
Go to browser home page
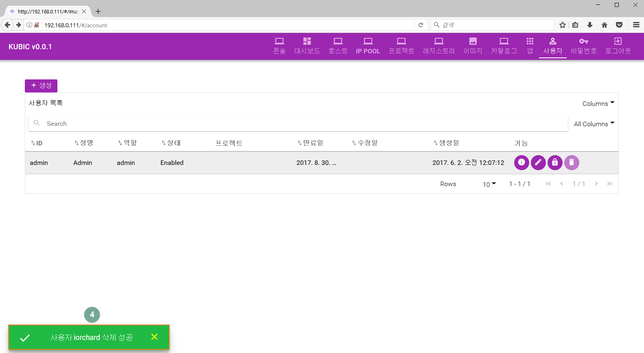pos(605,25)
